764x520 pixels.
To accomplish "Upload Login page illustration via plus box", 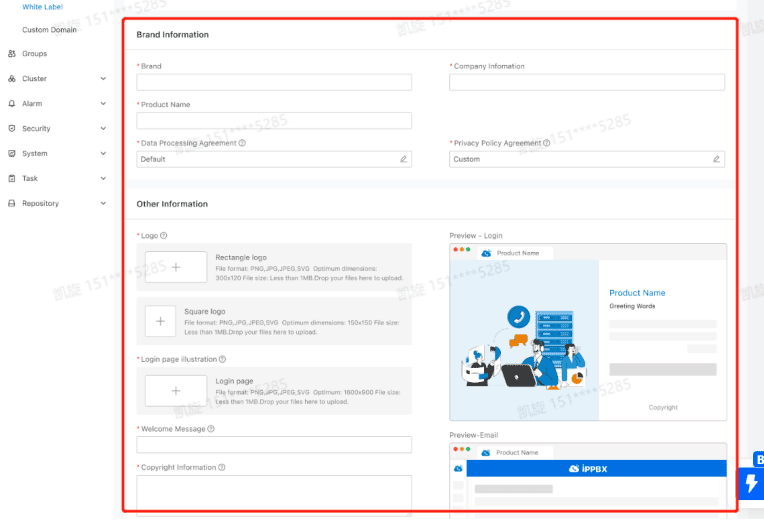I will [x=176, y=391].
